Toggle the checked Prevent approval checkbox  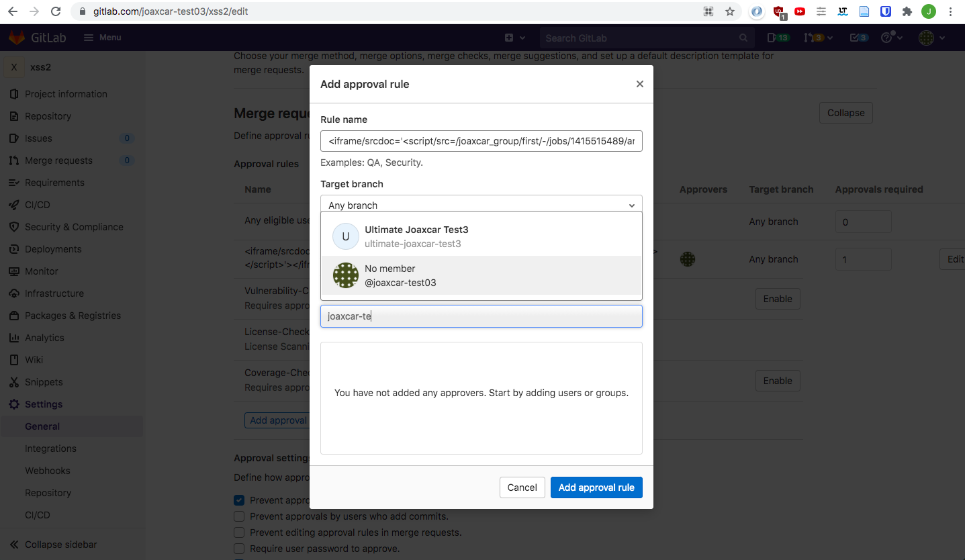239,500
